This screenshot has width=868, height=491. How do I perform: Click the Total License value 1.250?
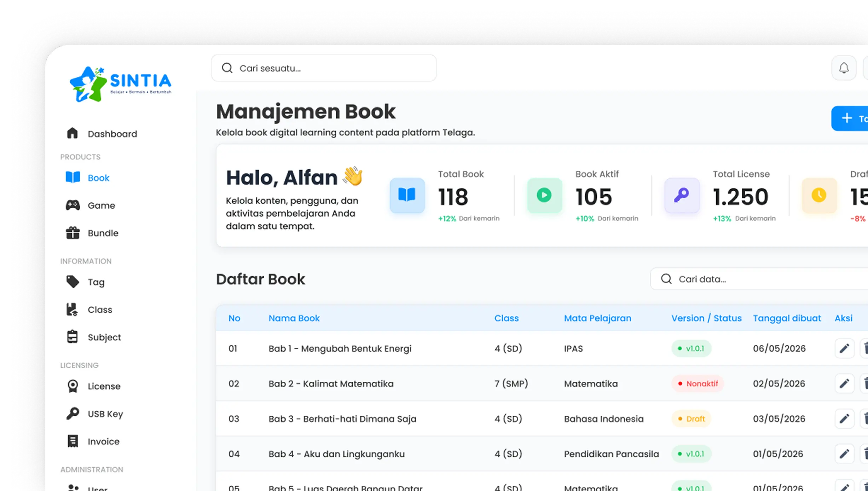point(741,197)
